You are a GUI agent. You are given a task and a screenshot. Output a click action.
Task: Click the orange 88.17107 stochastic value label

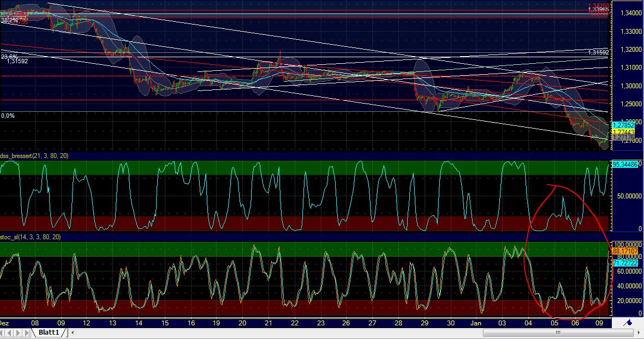624,252
